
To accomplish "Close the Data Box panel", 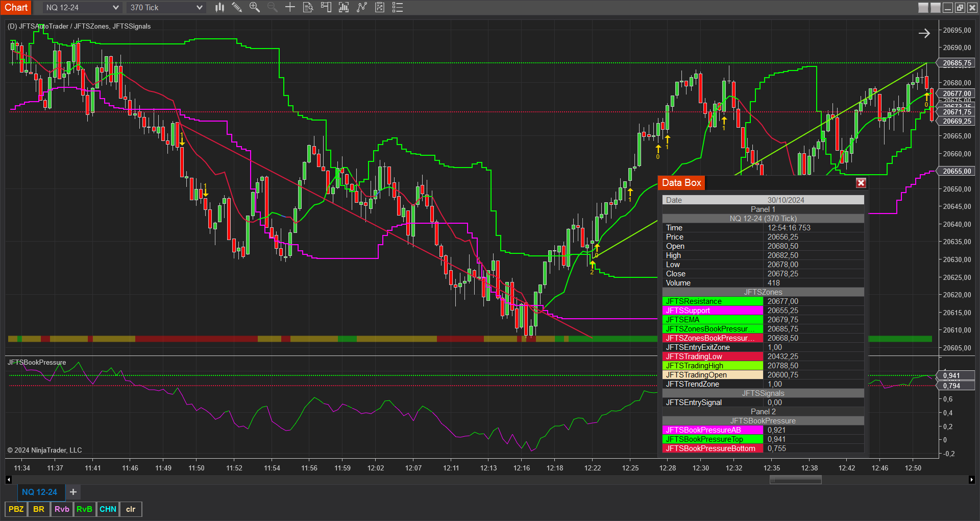I will coord(861,183).
